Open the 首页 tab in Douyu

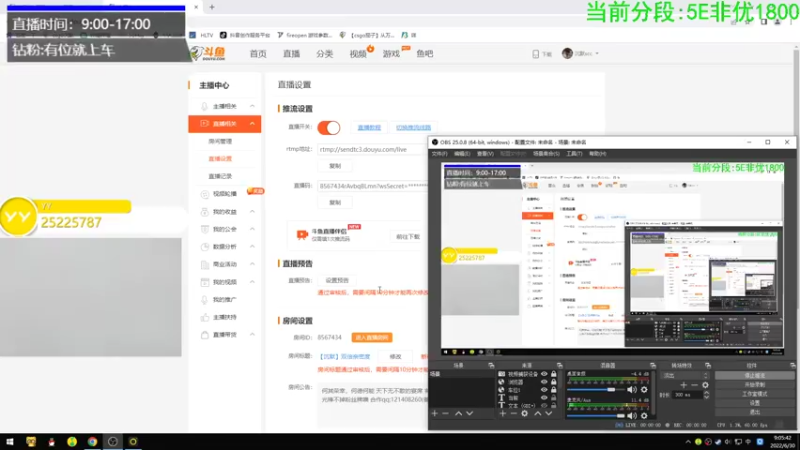pos(258,54)
